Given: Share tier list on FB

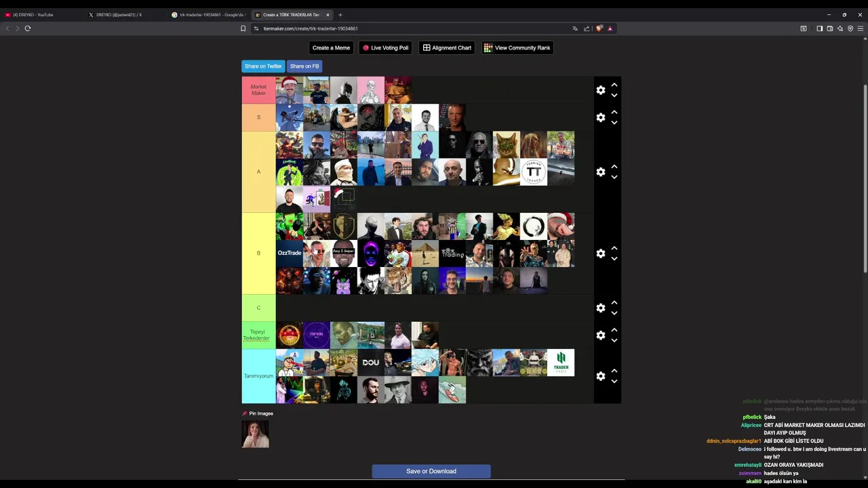Looking at the screenshot, I should (x=304, y=66).
